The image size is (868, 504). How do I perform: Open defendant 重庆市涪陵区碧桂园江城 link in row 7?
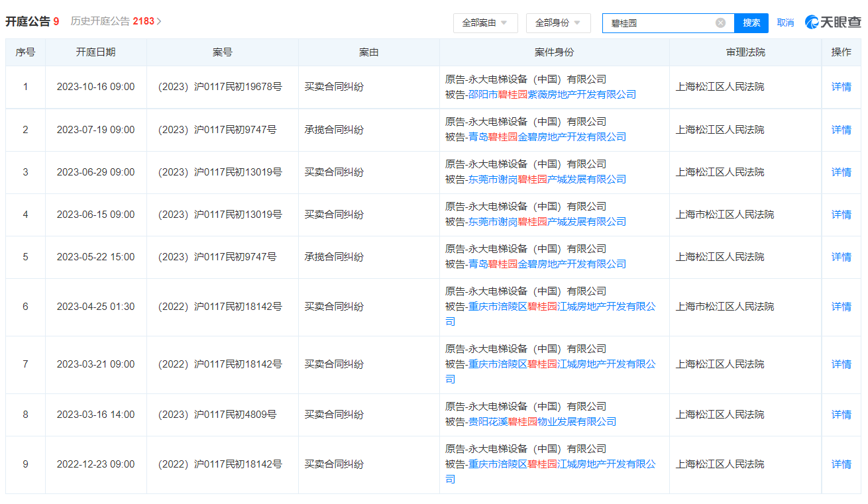tap(562, 364)
